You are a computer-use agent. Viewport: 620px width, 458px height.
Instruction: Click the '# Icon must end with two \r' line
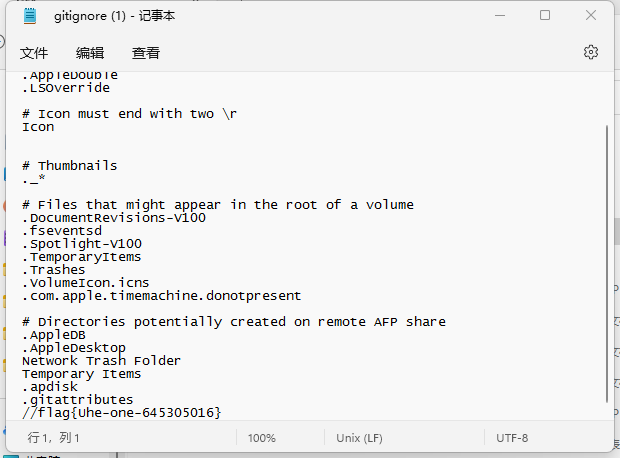pos(129,114)
